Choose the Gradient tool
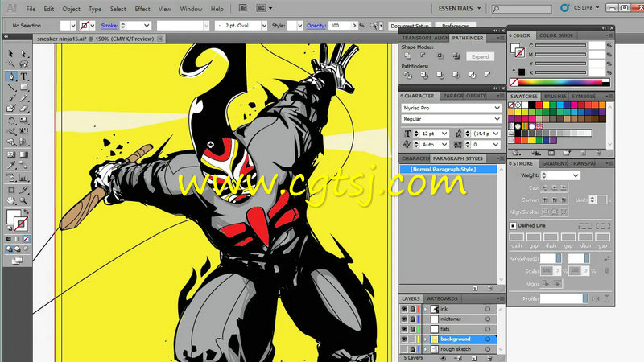 click(24, 154)
